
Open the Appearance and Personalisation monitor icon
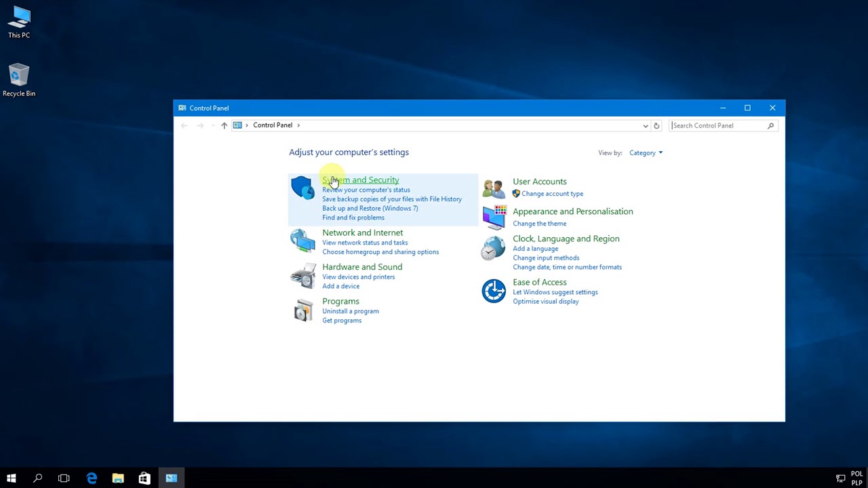pos(494,218)
